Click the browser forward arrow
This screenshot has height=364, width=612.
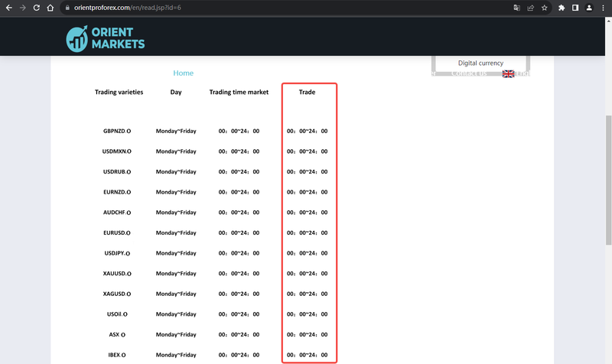pyautogui.click(x=23, y=8)
